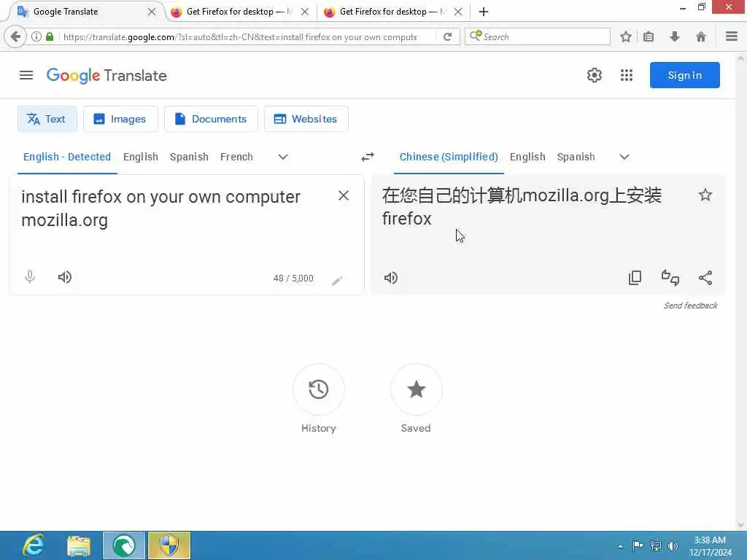Click the page vertical scrollbar
This screenshot has width=747, height=560.
(x=740, y=290)
